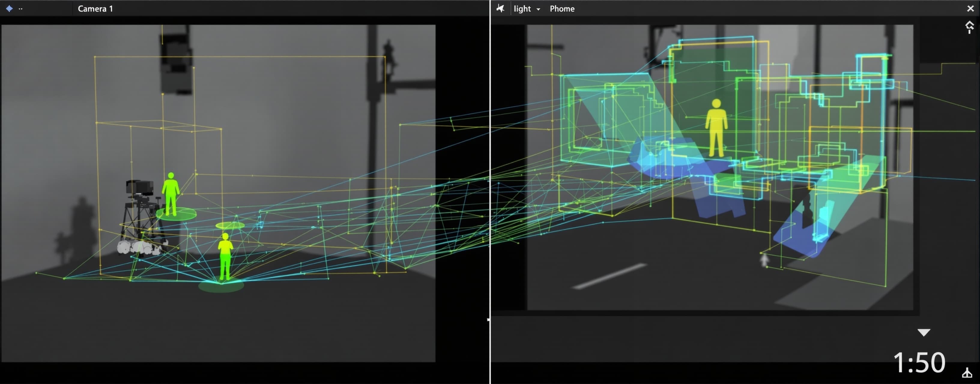Click the stand icon beside the timer
Screen dimensions: 980x384
pos(967,373)
